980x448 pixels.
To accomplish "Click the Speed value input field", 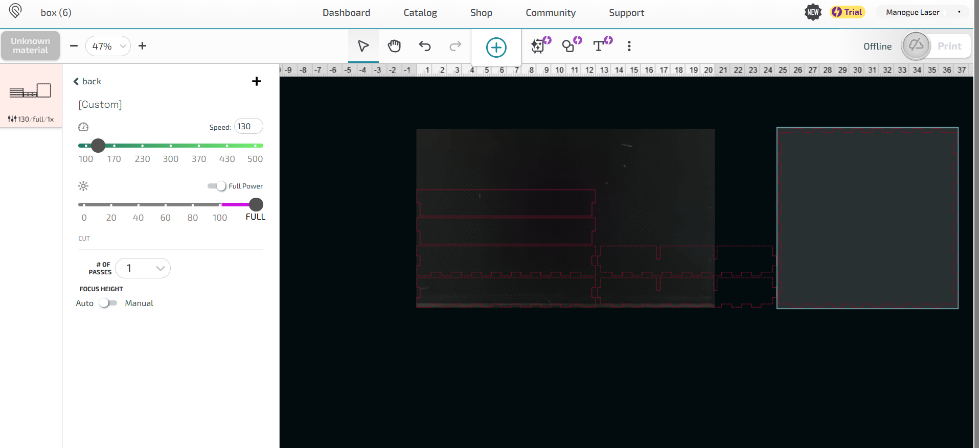I will click(248, 126).
